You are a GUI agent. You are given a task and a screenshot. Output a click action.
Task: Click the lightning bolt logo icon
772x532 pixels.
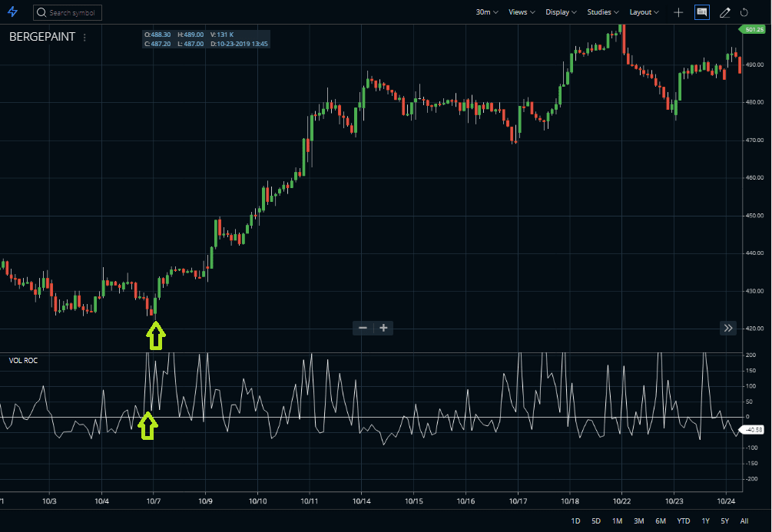[13, 12]
